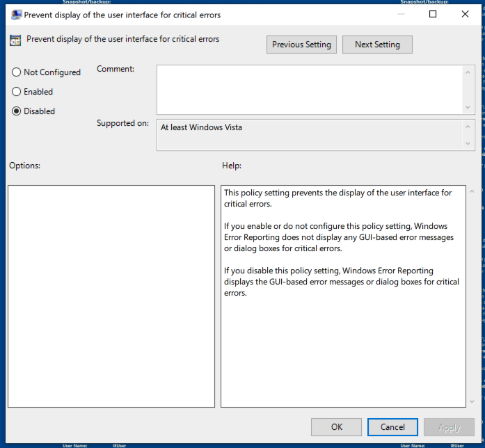Click the policy setting icon beside the heading

click(x=15, y=40)
